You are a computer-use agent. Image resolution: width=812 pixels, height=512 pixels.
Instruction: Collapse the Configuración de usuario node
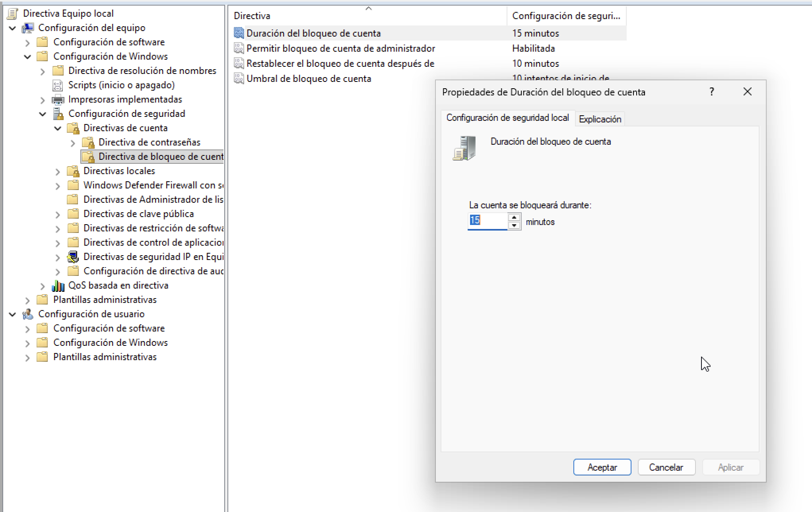(x=13, y=314)
